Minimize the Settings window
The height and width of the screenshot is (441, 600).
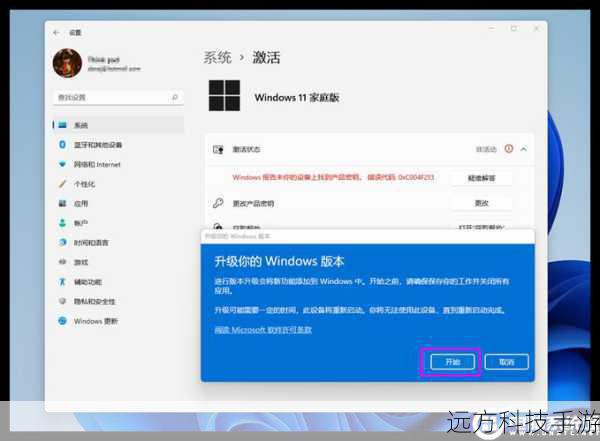[492, 28]
